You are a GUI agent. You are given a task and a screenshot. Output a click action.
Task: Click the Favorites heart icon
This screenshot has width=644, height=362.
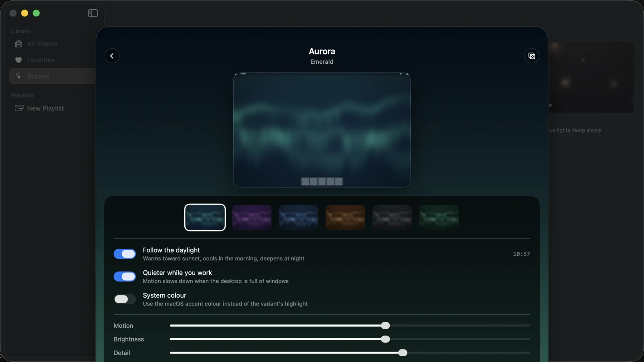(x=19, y=60)
